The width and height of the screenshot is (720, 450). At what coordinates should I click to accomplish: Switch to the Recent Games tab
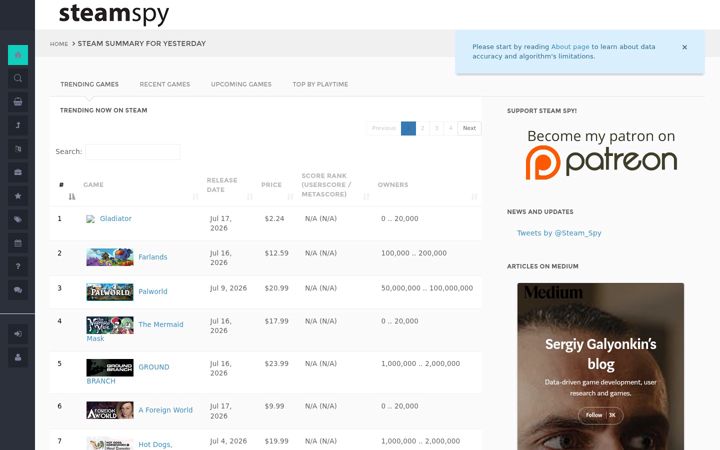click(x=165, y=84)
